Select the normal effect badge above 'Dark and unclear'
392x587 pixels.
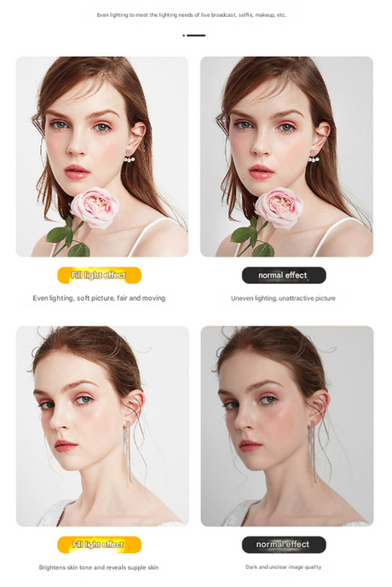[x=284, y=544]
